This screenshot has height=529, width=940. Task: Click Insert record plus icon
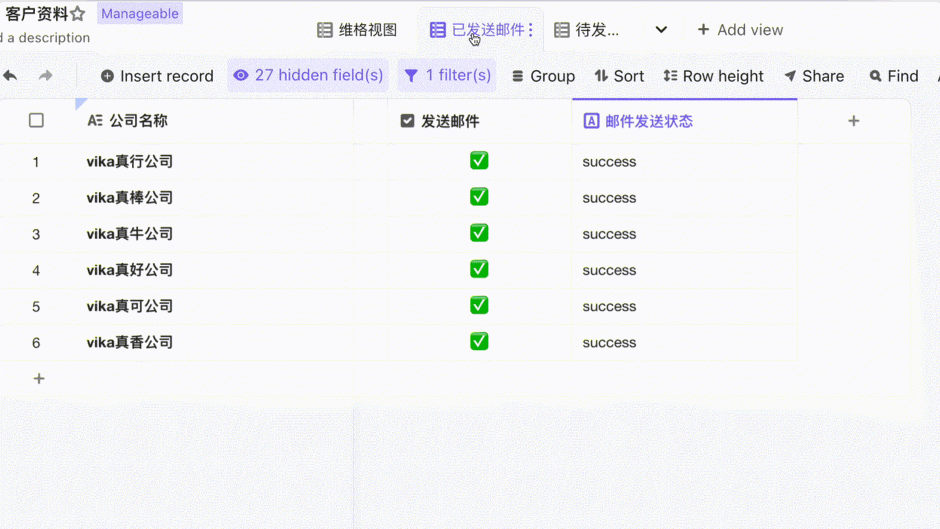coord(108,76)
